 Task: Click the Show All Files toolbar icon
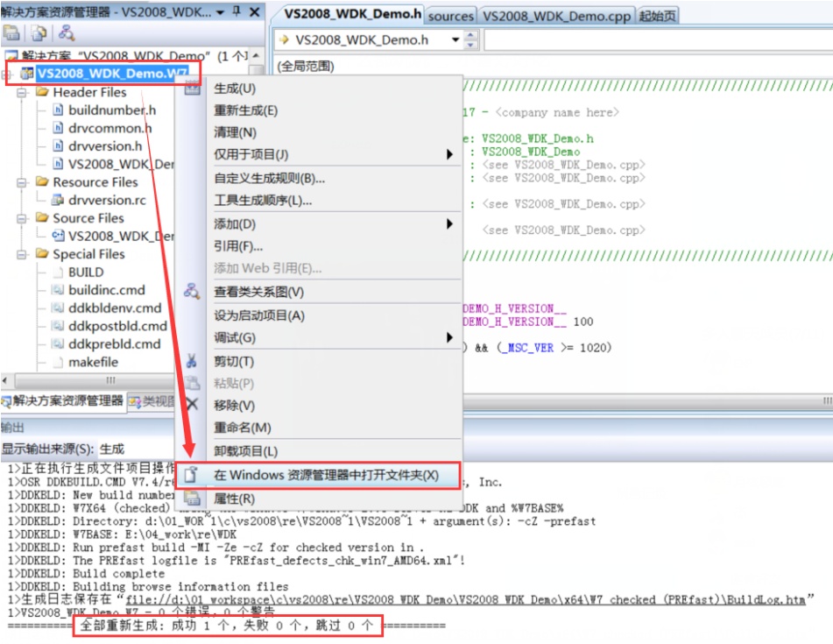tap(39, 33)
